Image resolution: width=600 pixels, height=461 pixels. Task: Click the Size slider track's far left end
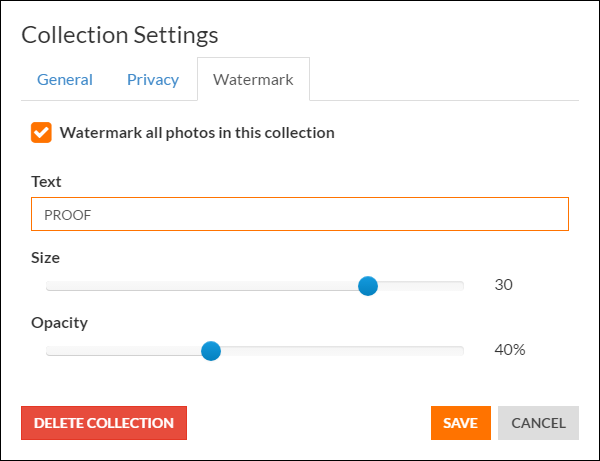click(x=49, y=286)
